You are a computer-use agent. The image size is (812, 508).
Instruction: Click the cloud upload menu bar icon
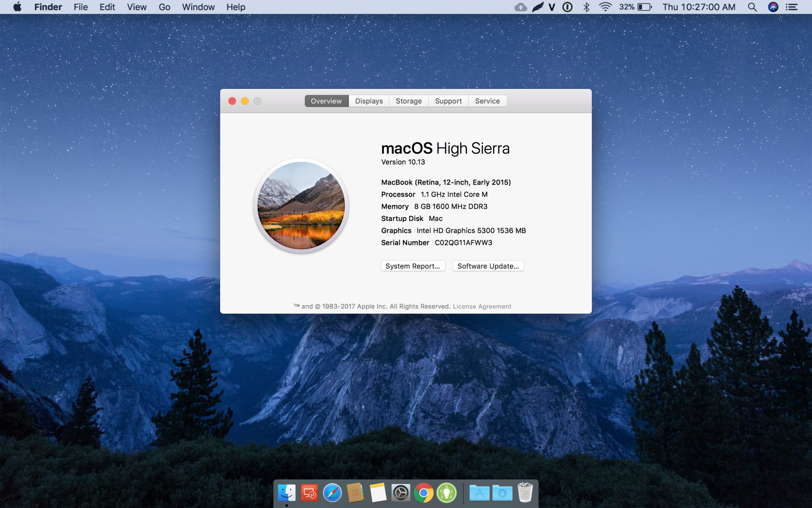click(x=521, y=7)
